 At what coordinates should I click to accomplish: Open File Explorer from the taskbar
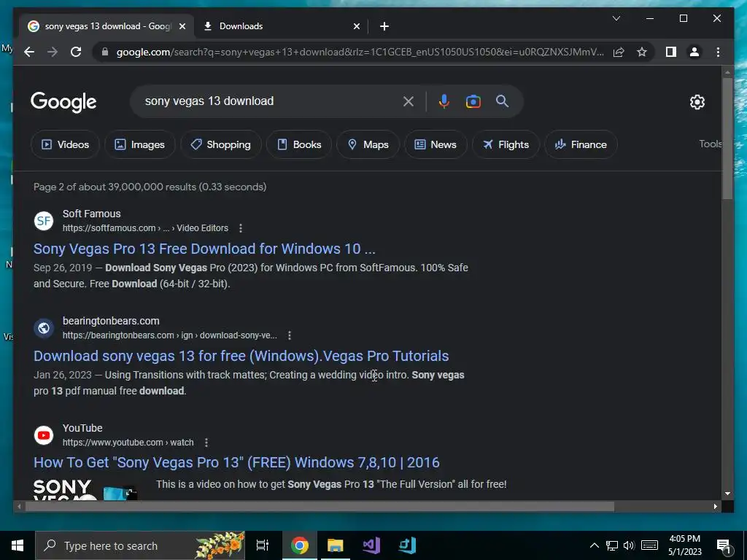(x=336, y=545)
